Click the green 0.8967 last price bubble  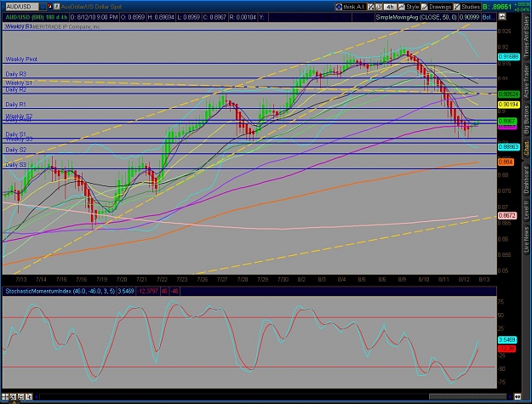pos(507,121)
